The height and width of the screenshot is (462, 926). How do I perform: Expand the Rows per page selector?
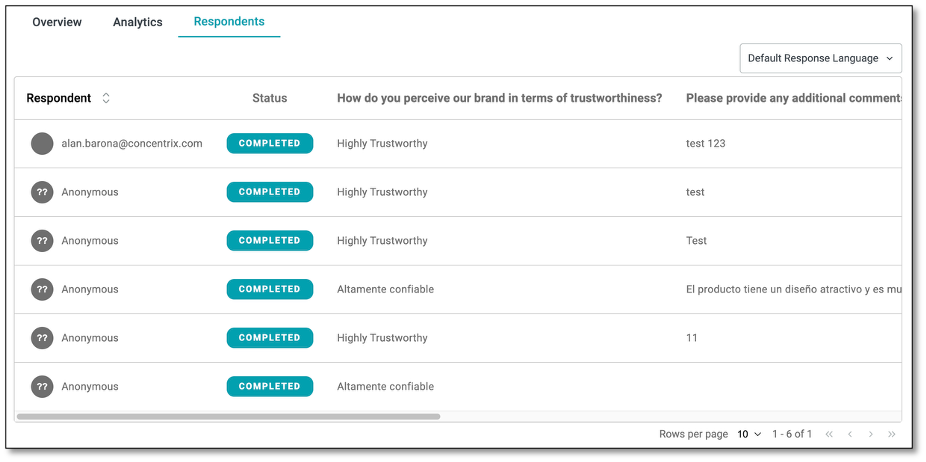pos(749,434)
